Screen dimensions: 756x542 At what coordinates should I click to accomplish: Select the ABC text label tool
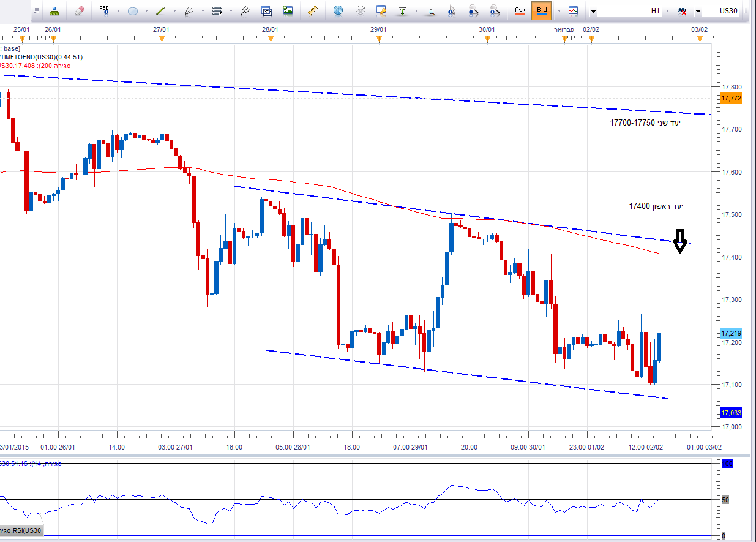104,11
